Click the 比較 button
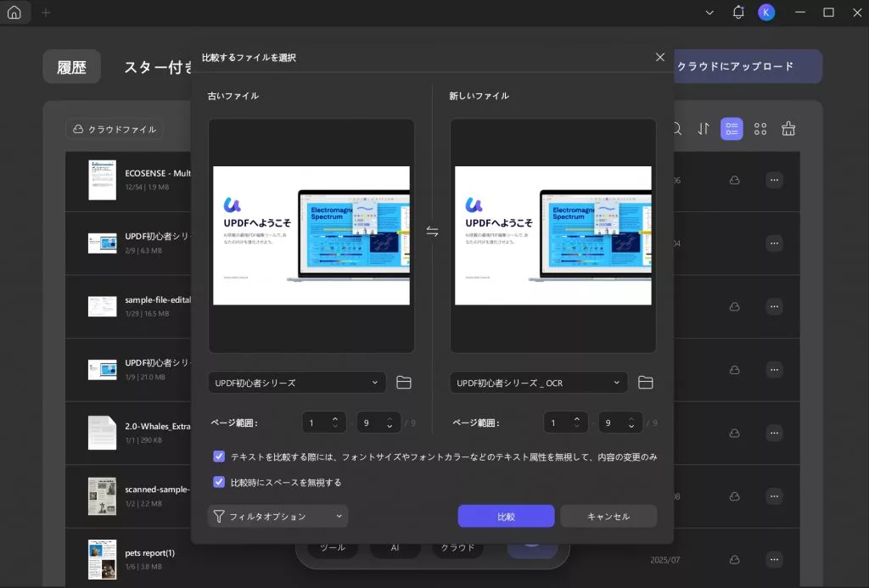The height and width of the screenshot is (588, 869). (x=506, y=516)
